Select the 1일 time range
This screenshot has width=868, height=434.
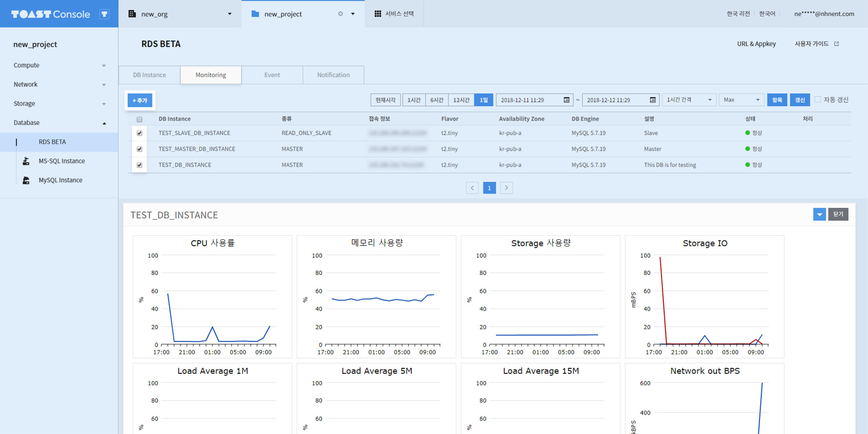[x=483, y=100]
